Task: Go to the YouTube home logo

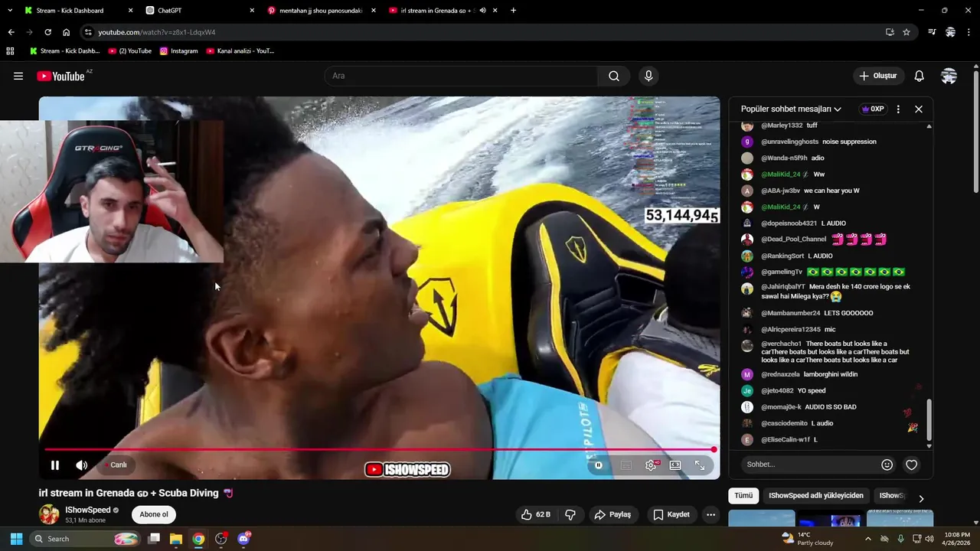Action: point(60,76)
